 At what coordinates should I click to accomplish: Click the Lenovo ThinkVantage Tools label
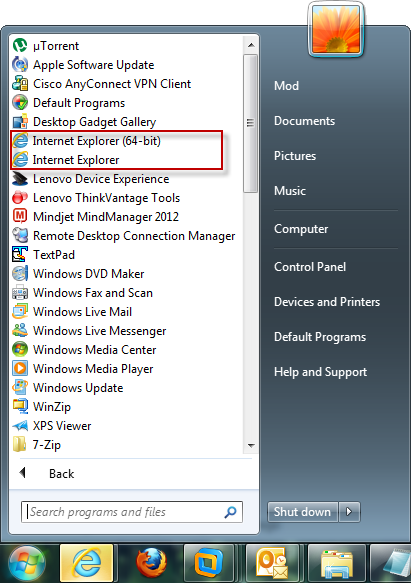106,198
